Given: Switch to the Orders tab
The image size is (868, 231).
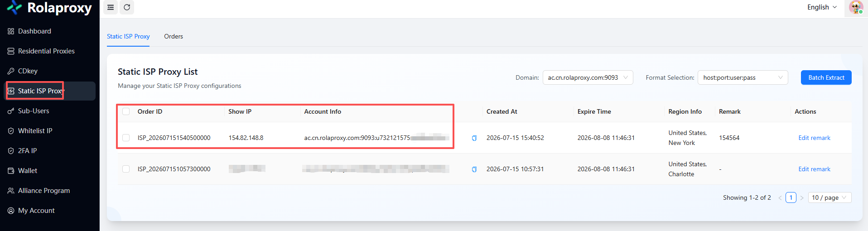Looking at the screenshot, I should [x=174, y=36].
